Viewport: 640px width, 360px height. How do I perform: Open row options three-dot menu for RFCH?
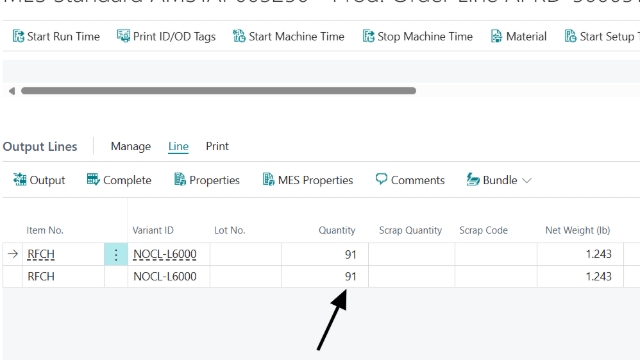click(x=116, y=254)
